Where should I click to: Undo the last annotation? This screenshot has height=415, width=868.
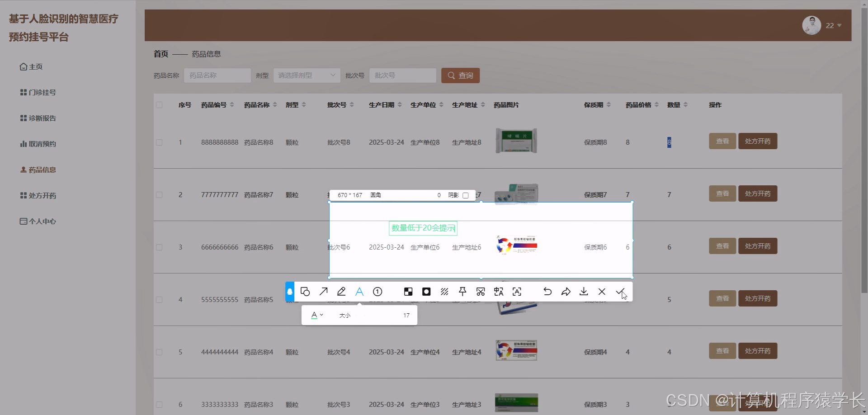547,292
